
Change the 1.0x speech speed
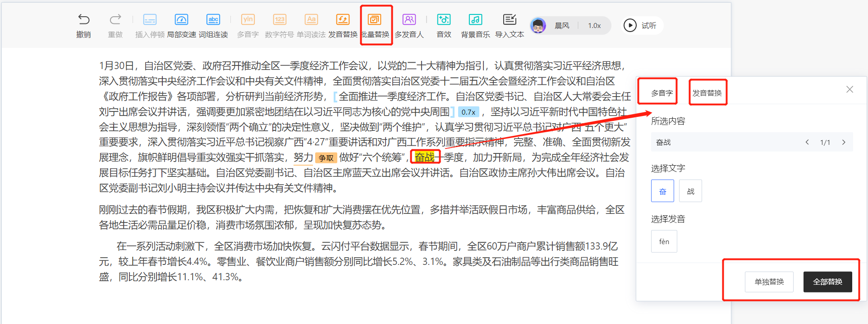pos(594,26)
